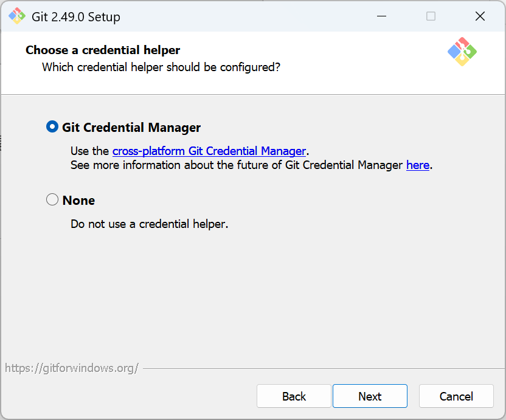Viewport: 506px width, 420px height.
Task: Click the Git logo icon in header
Action: click(x=462, y=52)
